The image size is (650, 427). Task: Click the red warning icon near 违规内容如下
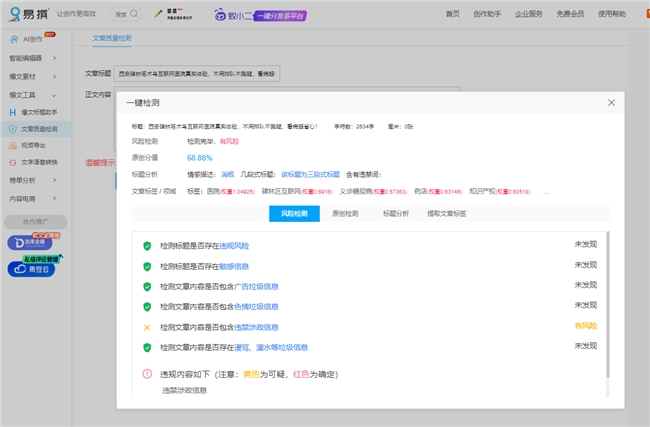pyautogui.click(x=147, y=374)
